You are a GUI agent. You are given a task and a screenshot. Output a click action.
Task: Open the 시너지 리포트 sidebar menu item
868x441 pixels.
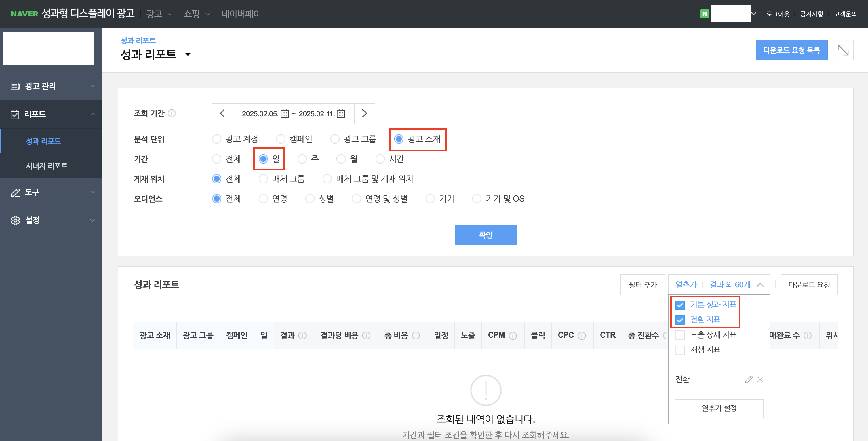coord(47,166)
